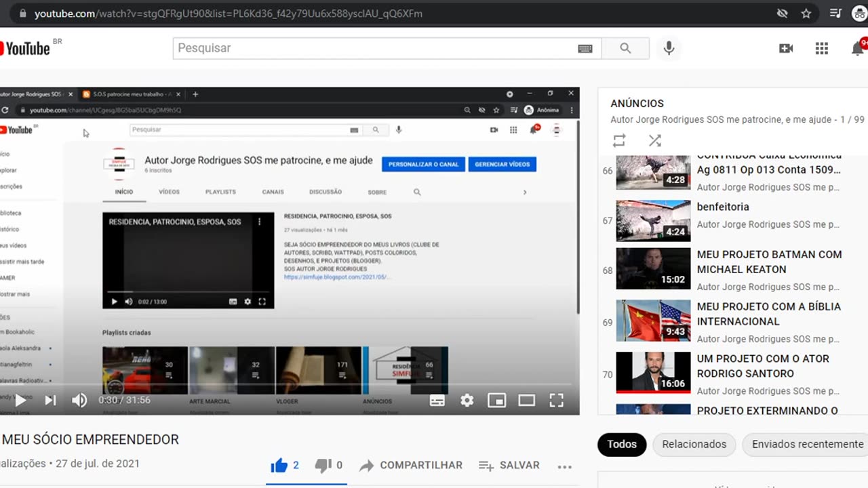Click the incognito profile icon in browser toolbar
This screenshot has height=488, width=868.
860,14
